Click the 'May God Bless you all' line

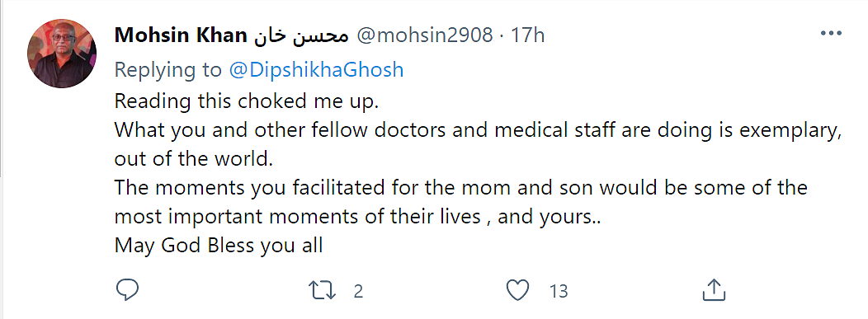[x=219, y=246]
